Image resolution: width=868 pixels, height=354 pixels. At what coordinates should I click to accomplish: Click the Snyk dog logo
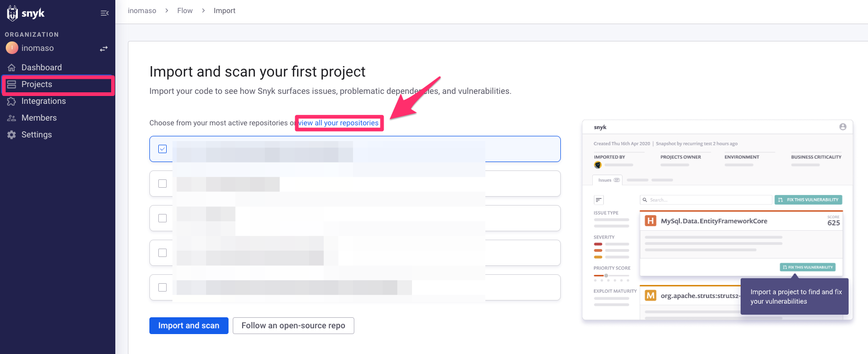coord(13,13)
